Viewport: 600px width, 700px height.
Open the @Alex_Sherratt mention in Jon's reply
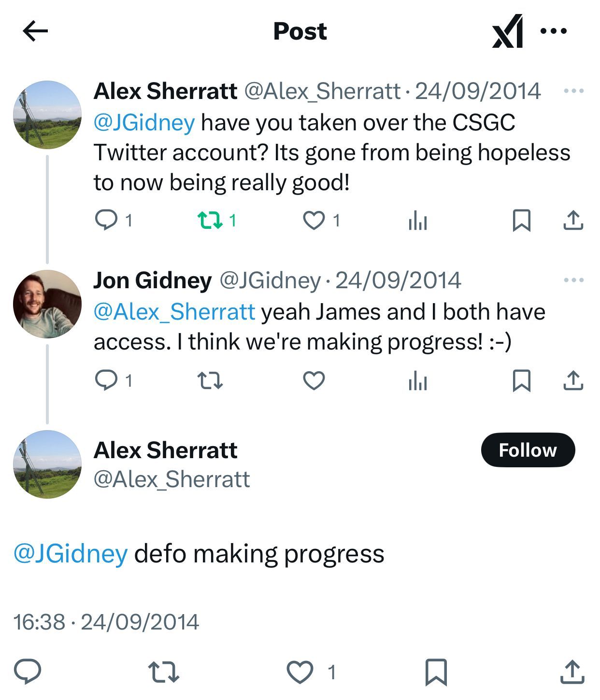pos(174,312)
